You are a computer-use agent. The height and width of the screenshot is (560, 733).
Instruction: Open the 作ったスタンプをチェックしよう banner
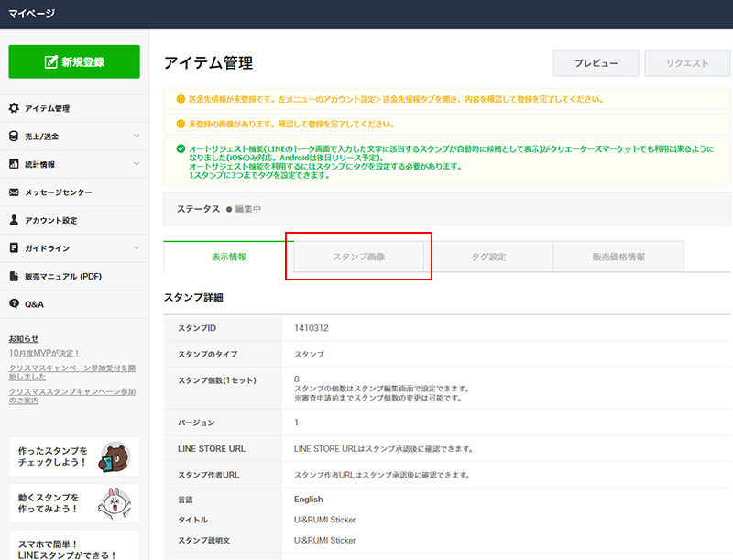tap(74, 456)
